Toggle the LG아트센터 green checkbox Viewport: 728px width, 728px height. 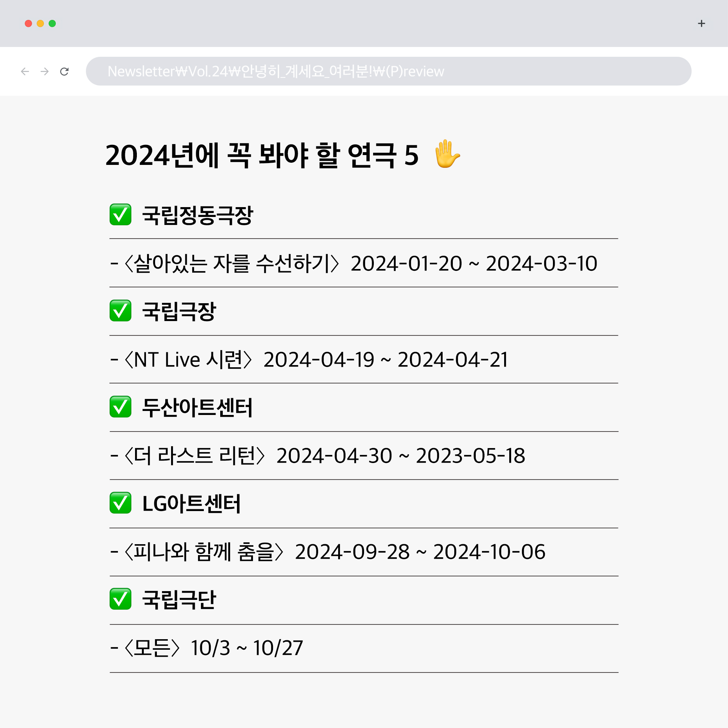coord(120,503)
